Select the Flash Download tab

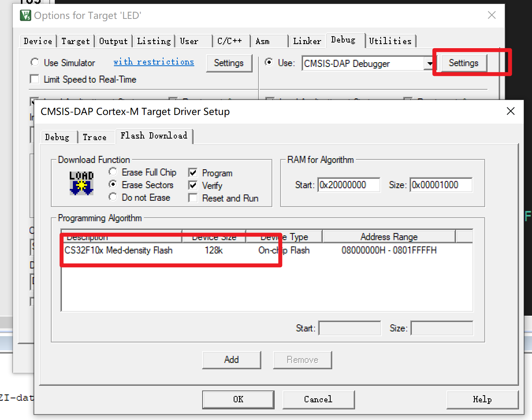tap(154, 136)
